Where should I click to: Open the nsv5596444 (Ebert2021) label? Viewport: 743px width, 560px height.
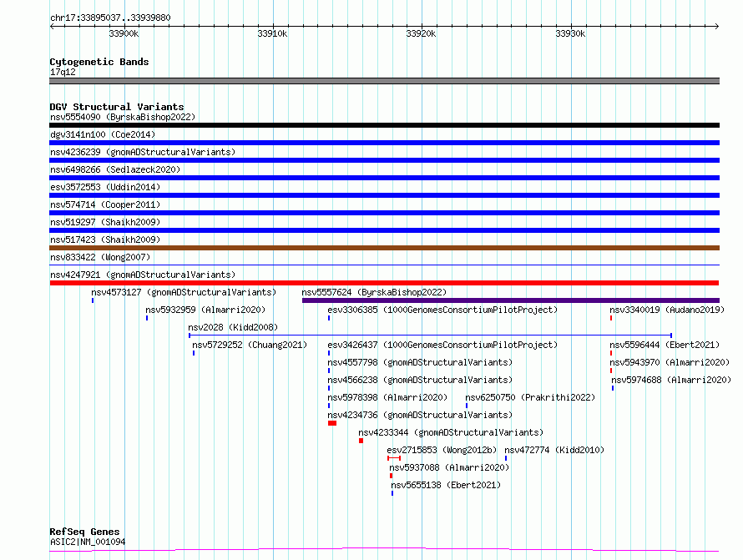point(665,345)
